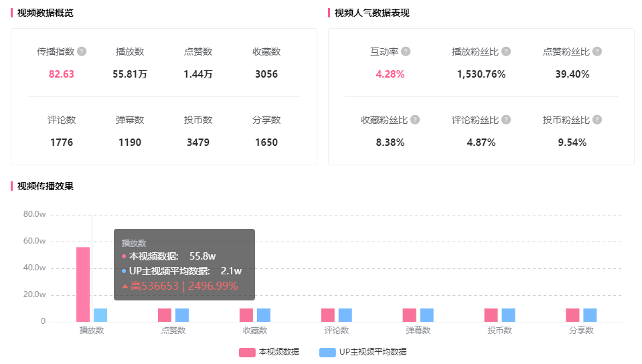The image size is (642, 364).
Task: Select the blue 播放数 average bar
Action: click(x=100, y=315)
